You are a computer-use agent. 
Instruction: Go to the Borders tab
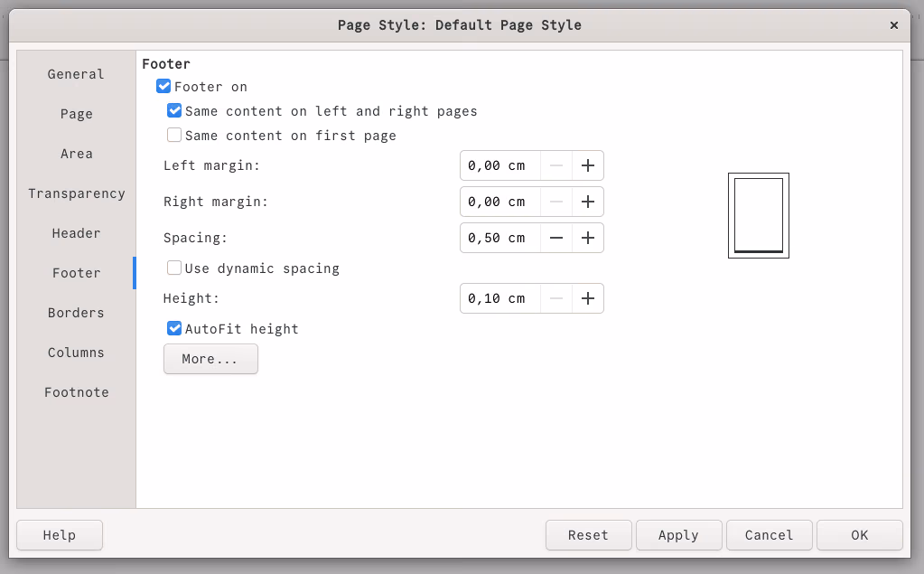click(x=76, y=313)
